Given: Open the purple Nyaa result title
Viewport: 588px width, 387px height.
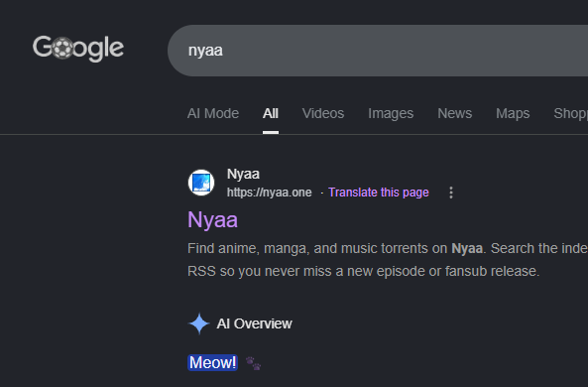Looking at the screenshot, I should tap(212, 220).
